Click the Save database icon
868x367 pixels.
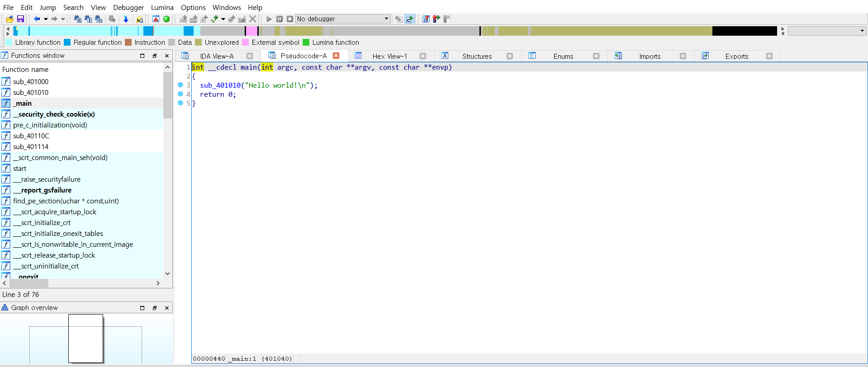(x=20, y=19)
